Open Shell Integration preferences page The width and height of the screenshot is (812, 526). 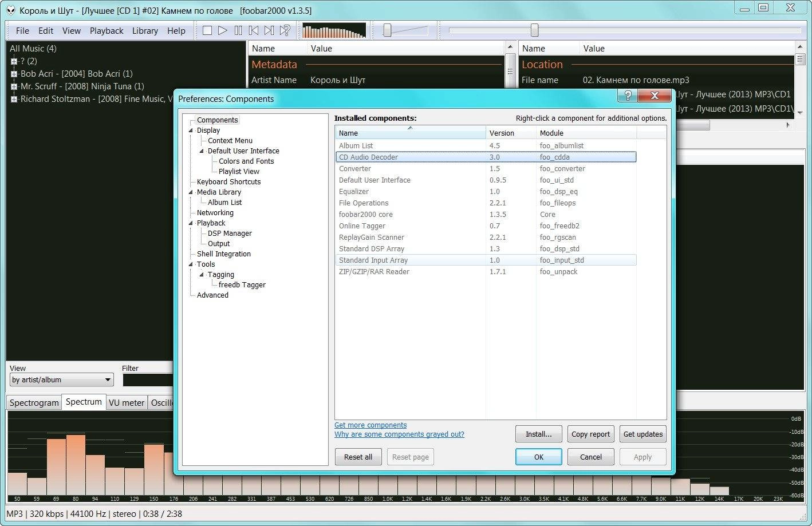click(x=223, y=254)
